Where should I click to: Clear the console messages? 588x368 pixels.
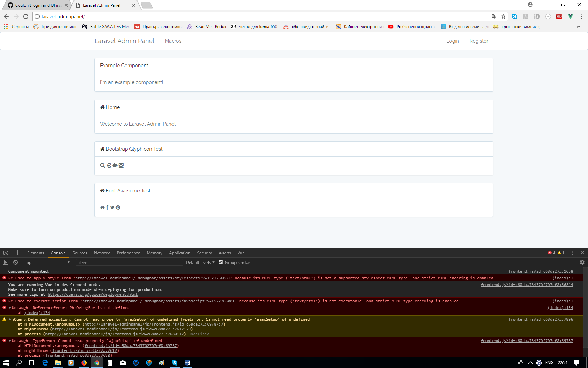point(15,262)
